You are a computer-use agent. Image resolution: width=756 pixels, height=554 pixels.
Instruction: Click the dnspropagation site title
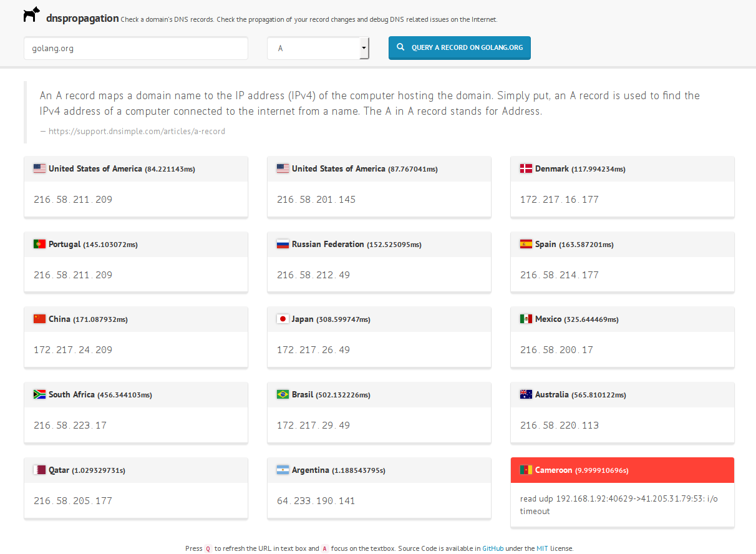point(82,18)
